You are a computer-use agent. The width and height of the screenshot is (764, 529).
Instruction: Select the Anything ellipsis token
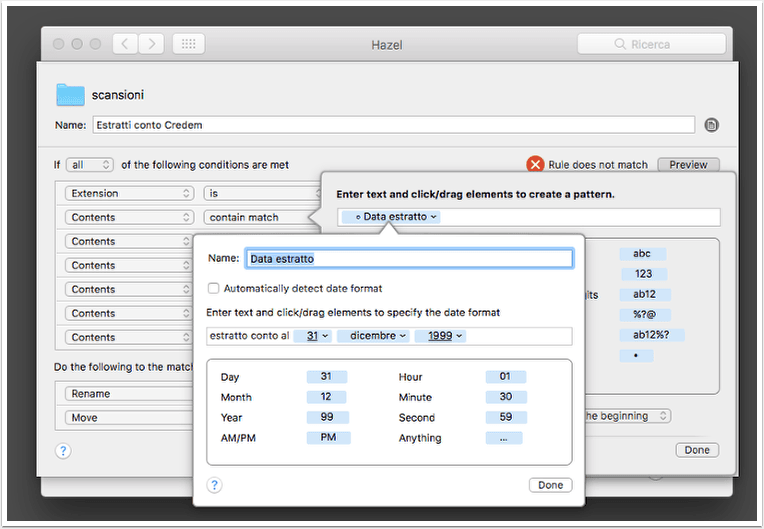pyautogui.click(x=504, y=438)
